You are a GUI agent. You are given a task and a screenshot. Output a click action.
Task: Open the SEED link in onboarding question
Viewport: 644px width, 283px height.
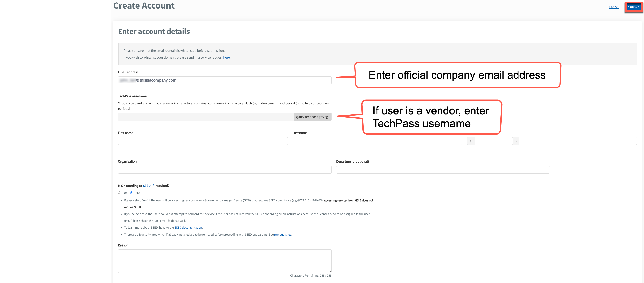146,186
